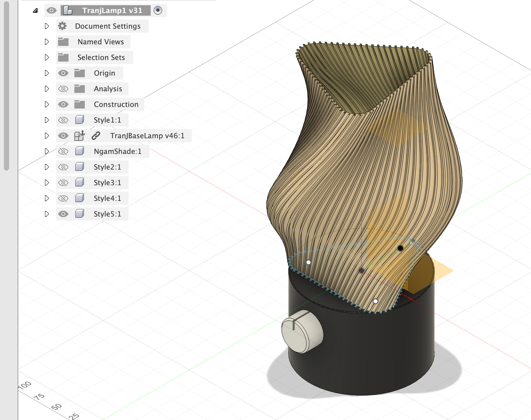
Task: Click the NgamShade:1 component cube icon
Action: coord(80,151)
